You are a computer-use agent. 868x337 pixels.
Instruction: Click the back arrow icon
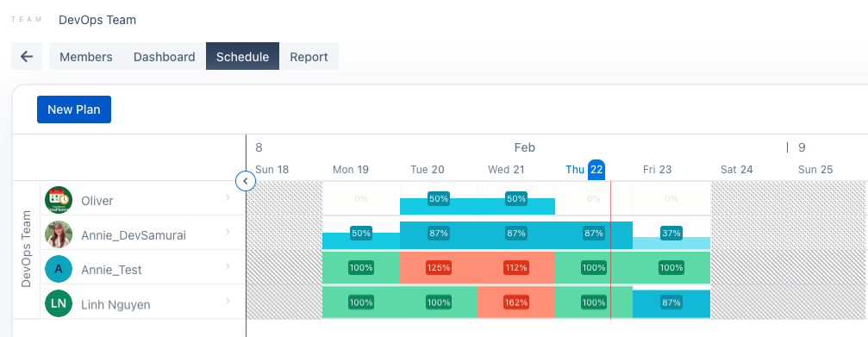coord(27,56)
